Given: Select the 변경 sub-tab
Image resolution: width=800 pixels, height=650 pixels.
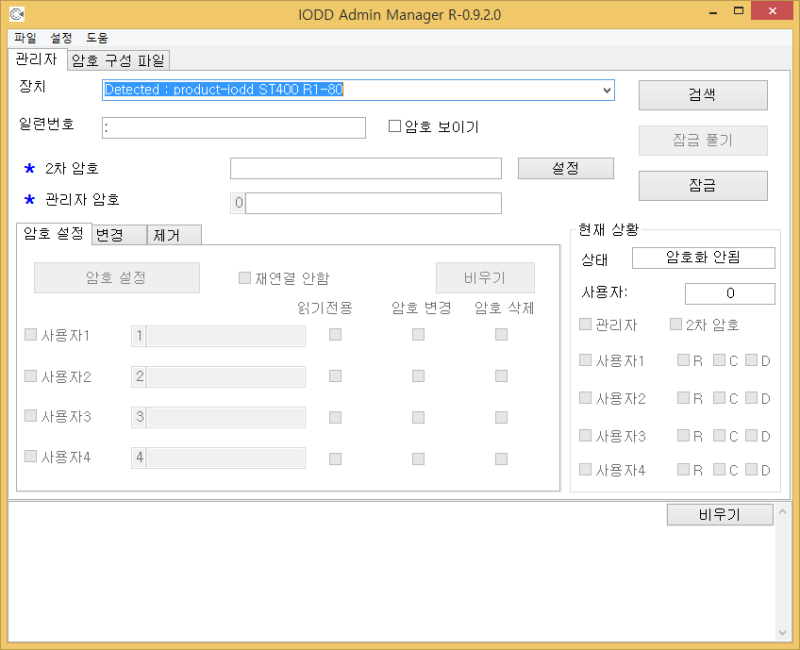Looking at the screenshot, I should pyautogui.click(x=119, y=235).
